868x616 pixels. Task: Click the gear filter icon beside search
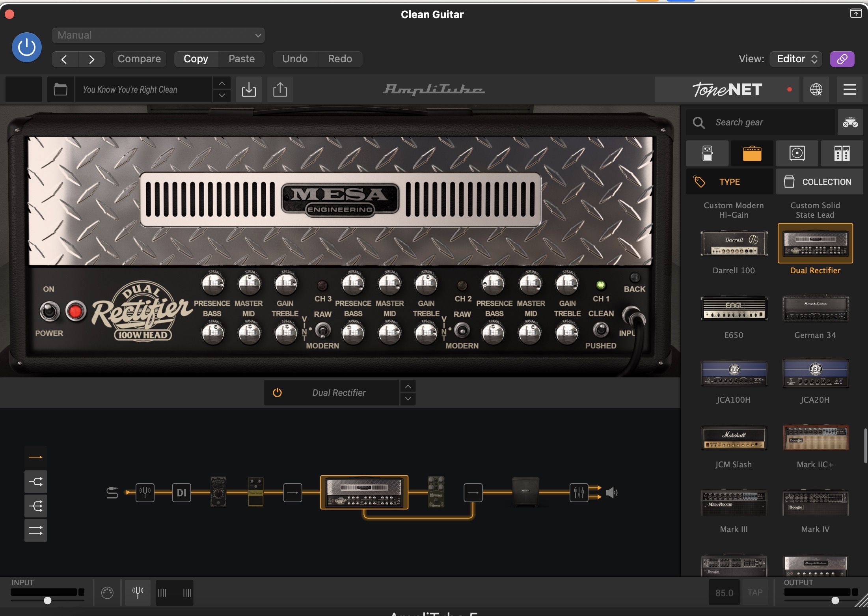850,123
